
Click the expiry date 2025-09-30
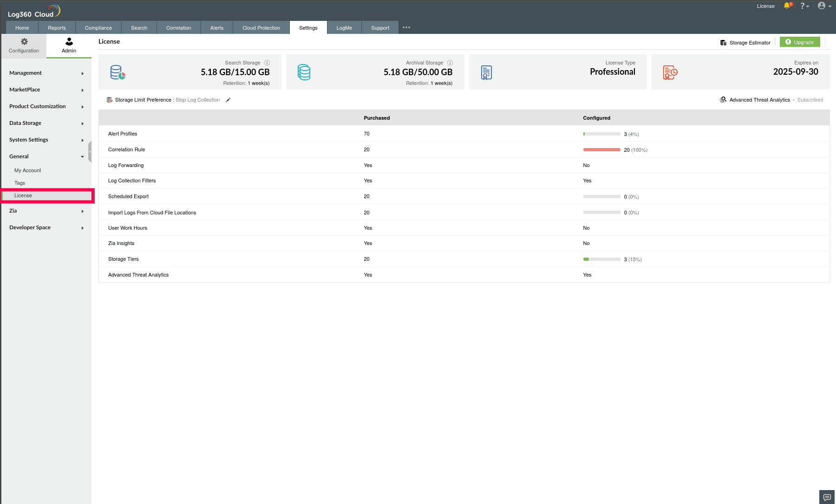tap(796, 72)
